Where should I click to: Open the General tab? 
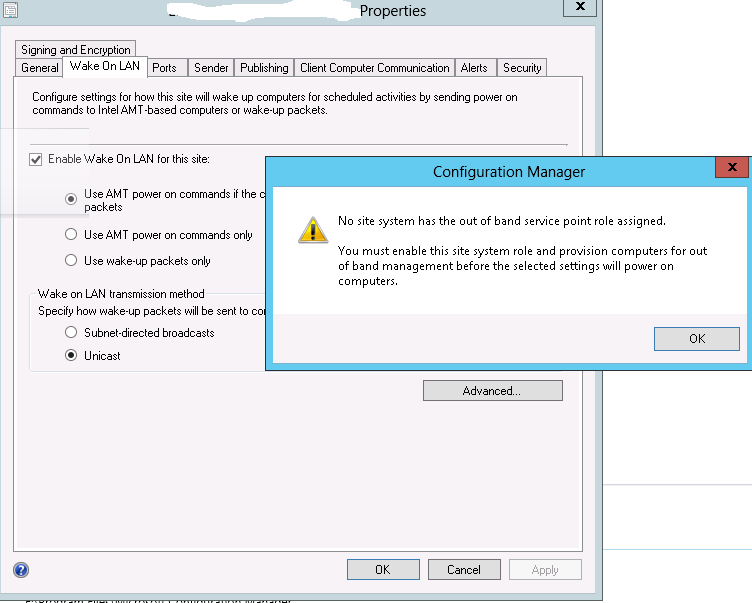tap(39, 68)
